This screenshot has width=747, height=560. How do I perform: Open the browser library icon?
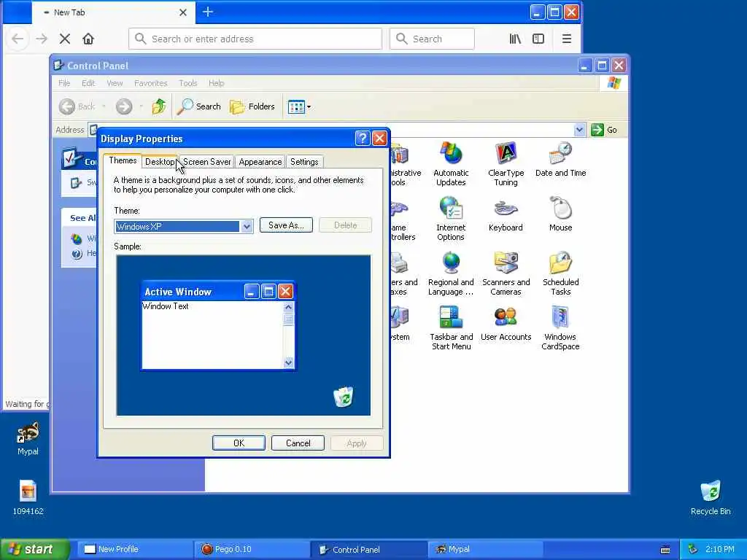click(x=515, y=39)
